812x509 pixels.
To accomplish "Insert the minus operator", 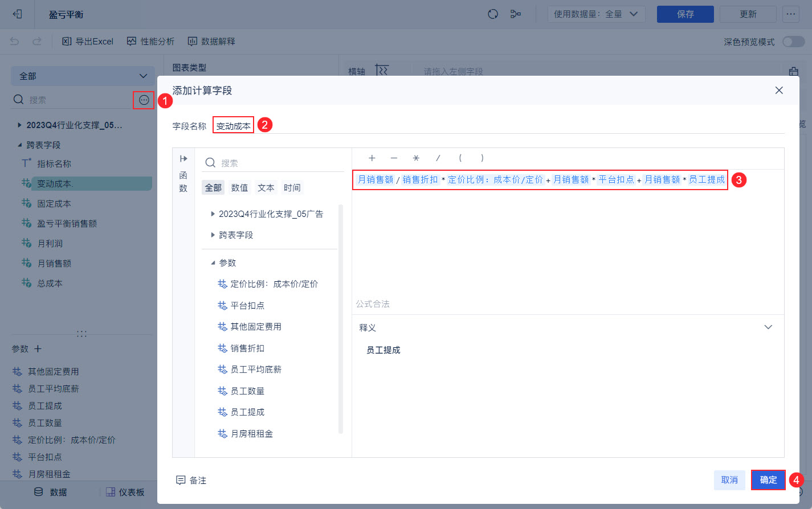I will 394,158.
